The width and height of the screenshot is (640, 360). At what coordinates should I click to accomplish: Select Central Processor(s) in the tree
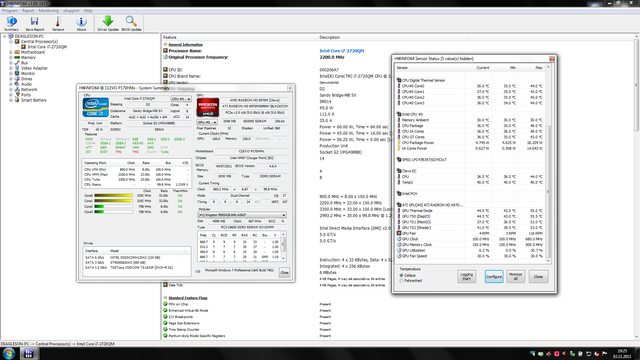[x=39, y=42]
